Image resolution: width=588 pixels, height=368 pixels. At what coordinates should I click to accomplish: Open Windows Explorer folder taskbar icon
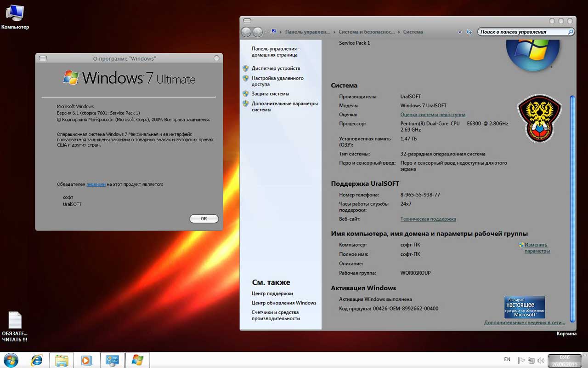point(62,360)
